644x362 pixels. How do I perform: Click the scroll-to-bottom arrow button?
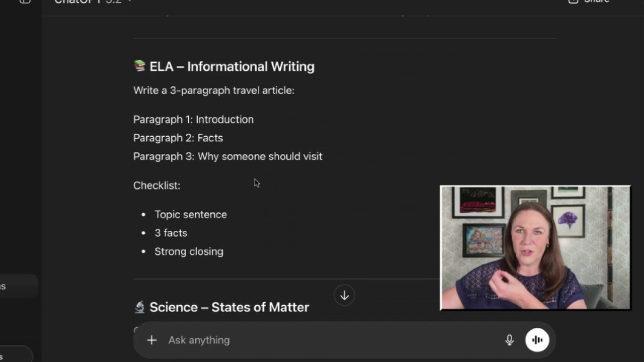(x=344, y=296)
